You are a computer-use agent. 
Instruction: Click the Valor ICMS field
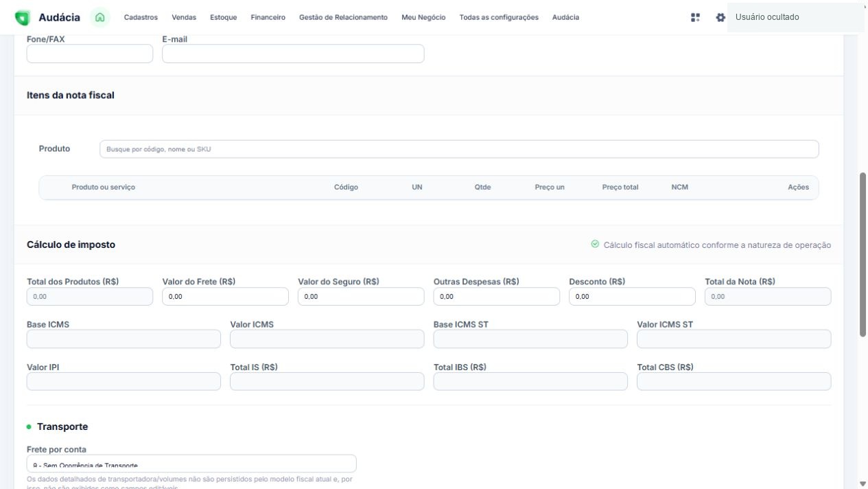327,339
